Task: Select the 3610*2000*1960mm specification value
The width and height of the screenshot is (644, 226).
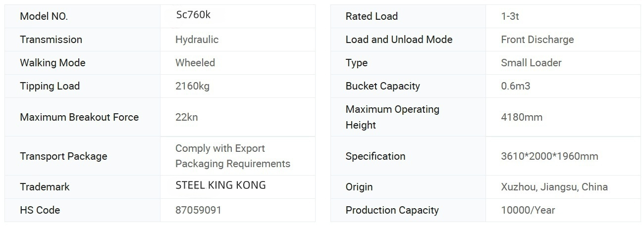Action: point(549,156)
